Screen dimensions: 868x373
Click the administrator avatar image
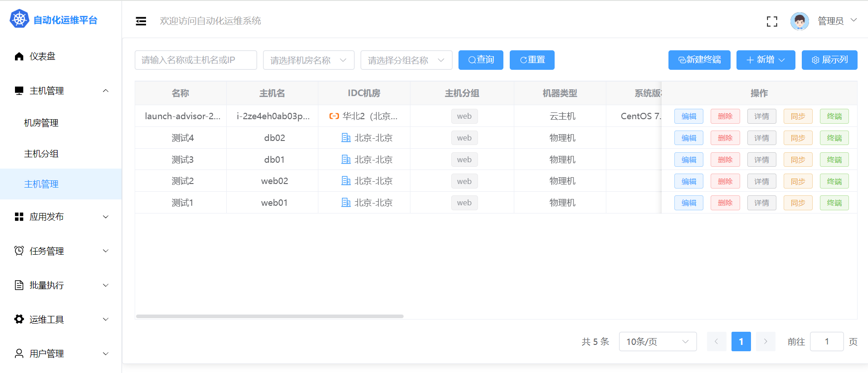click(x=799, y=21)
